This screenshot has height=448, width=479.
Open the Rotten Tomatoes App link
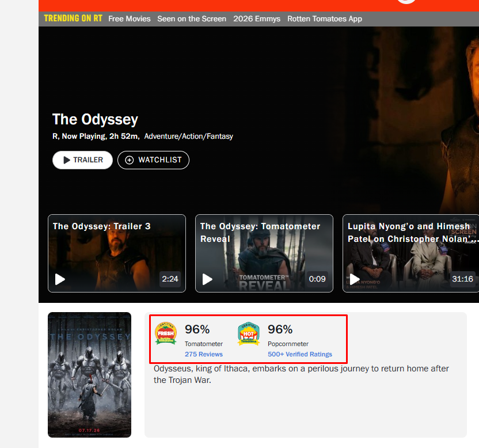(325, 18)
